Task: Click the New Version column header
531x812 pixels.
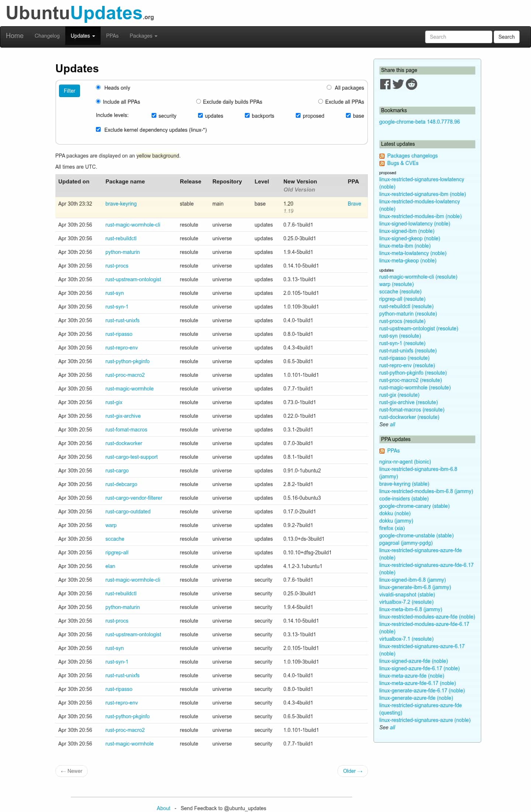Action: [300, 182]
